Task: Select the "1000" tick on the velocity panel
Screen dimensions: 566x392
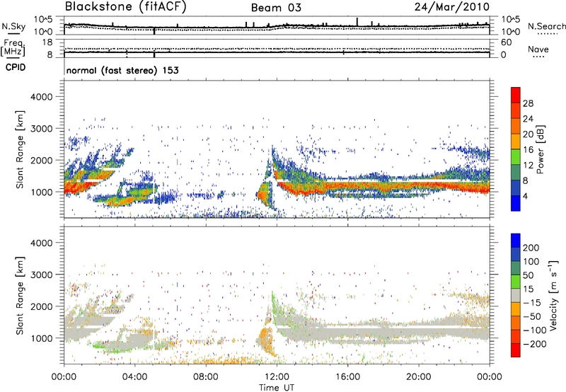Action: coord(41,338)
